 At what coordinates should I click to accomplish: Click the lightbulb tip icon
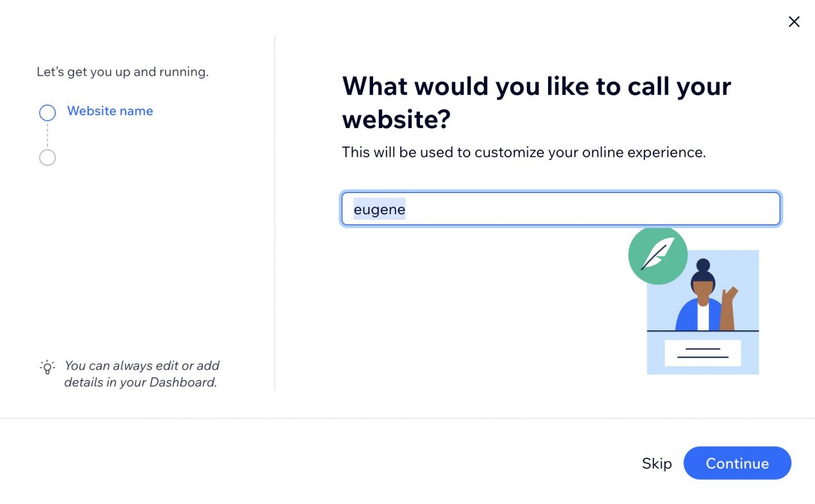(x=47, y=367)
